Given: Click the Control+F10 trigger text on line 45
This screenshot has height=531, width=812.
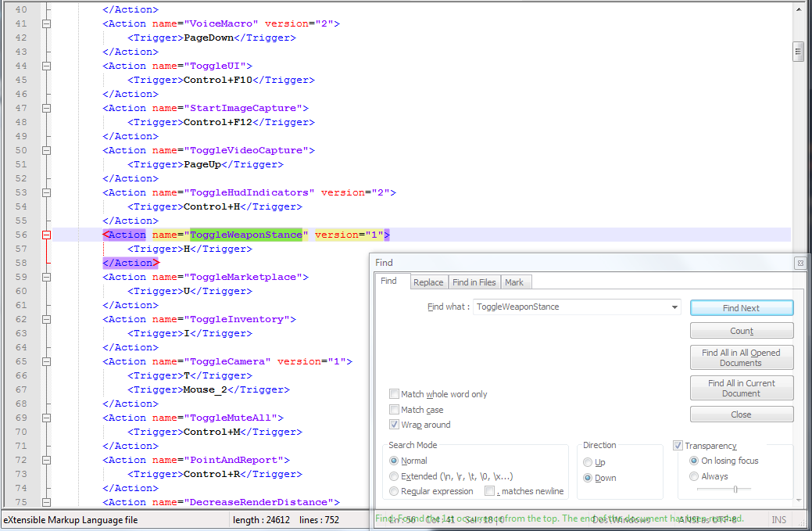Looking at the screenshot, I should [218, 80].
